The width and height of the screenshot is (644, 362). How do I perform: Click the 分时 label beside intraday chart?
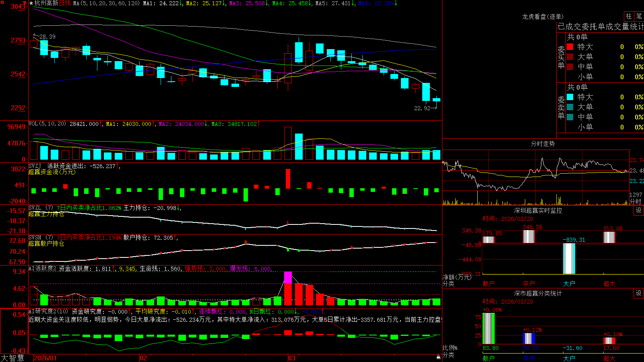pos(636,202)
